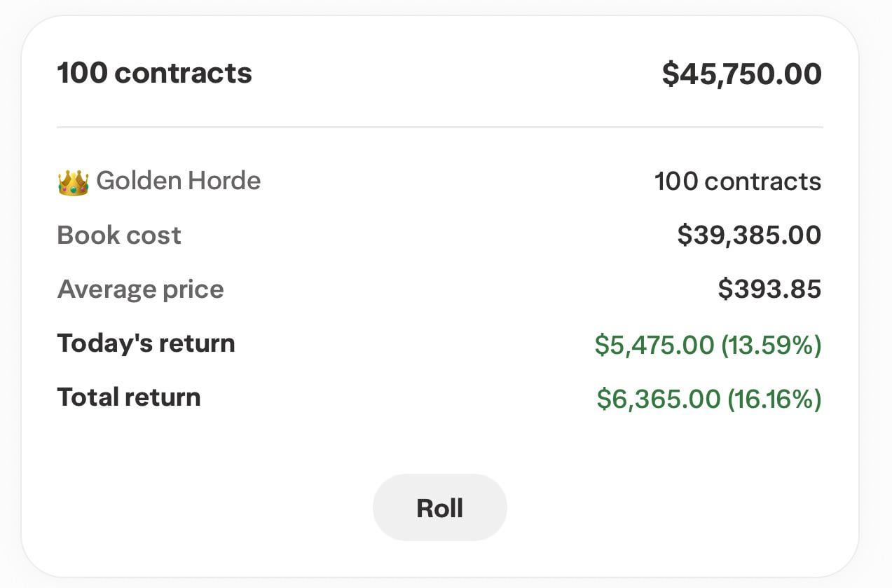The width and height of the screenshot is (892, 588).
Task: Select the Golden Horde position name
Action: (x=179, y=181)
